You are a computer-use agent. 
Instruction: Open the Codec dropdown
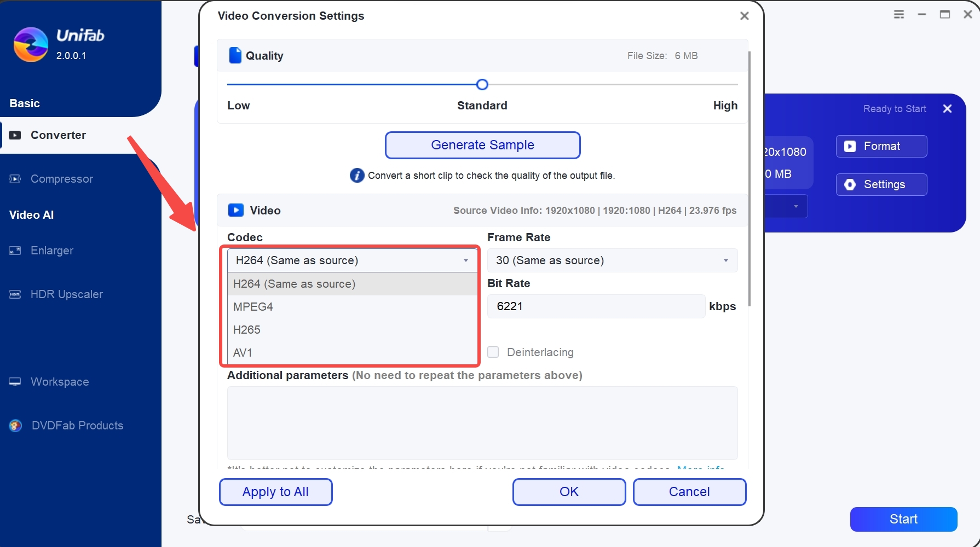(x=351, y=260)
